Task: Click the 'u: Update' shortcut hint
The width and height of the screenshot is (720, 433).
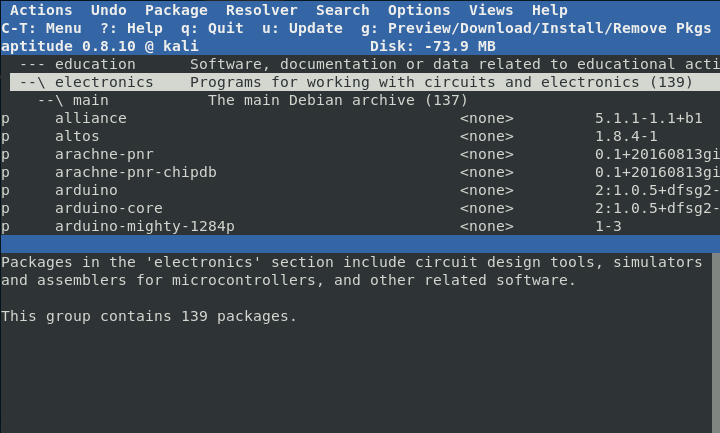Action: [302, 28]
